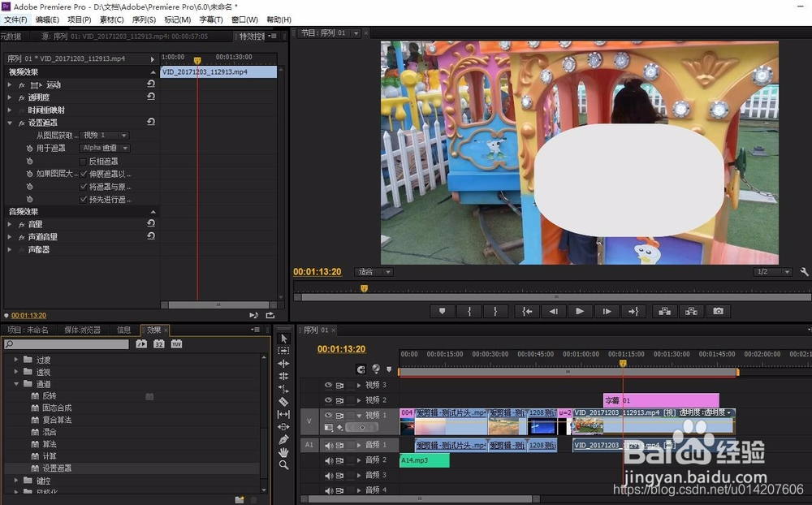Click the Add Marker button in Program monitor
812x505 pixels.
pos(443,311)
